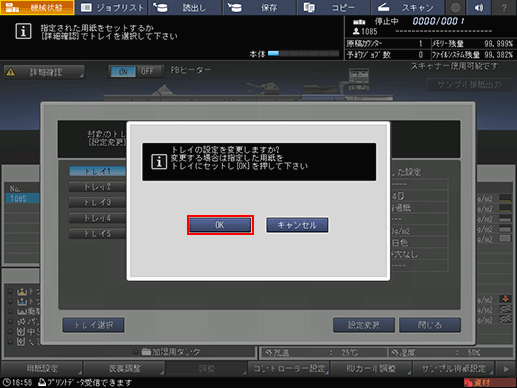Select the コピー copy tab
This screenshot has width=517, height=388.
click(x=334, y=7)
